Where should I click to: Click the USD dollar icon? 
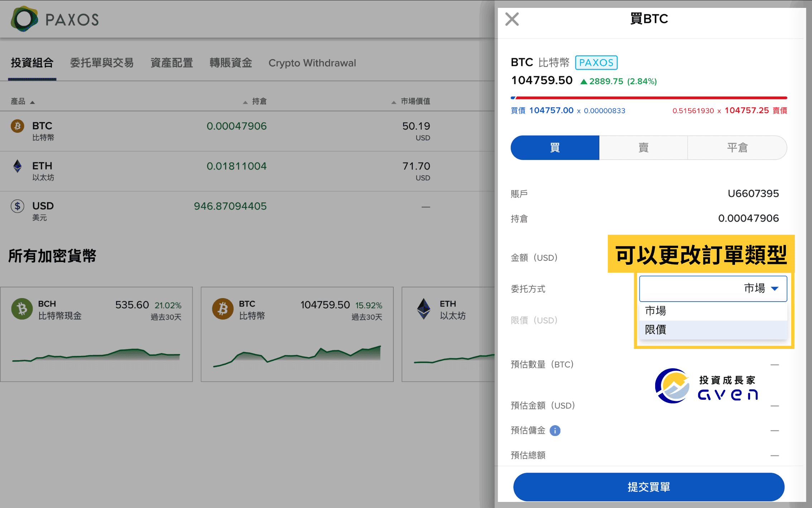[17, 206]
